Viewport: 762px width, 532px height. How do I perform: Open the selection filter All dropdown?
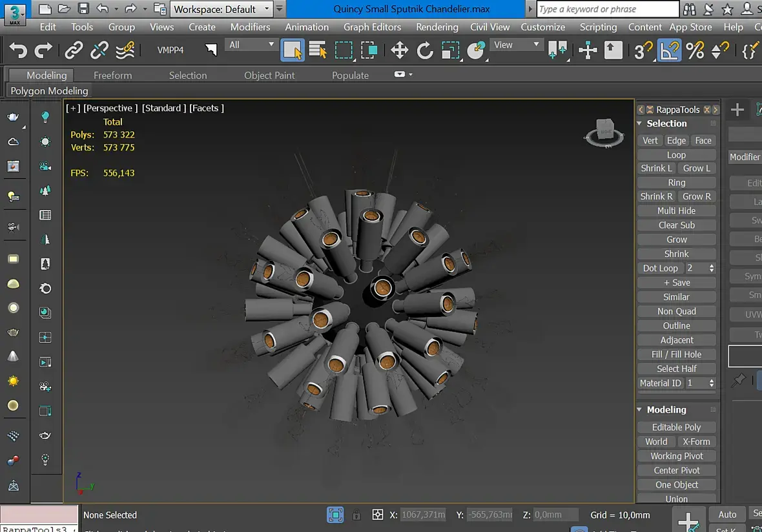coord(251,45)
